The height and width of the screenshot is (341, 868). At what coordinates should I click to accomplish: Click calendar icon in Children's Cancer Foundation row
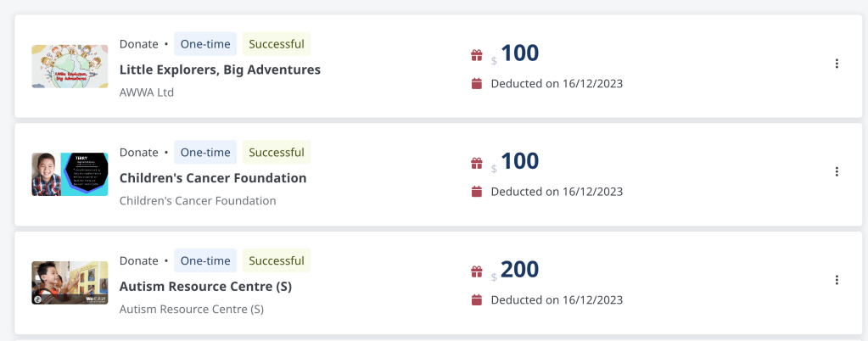(x=477, y=191)
